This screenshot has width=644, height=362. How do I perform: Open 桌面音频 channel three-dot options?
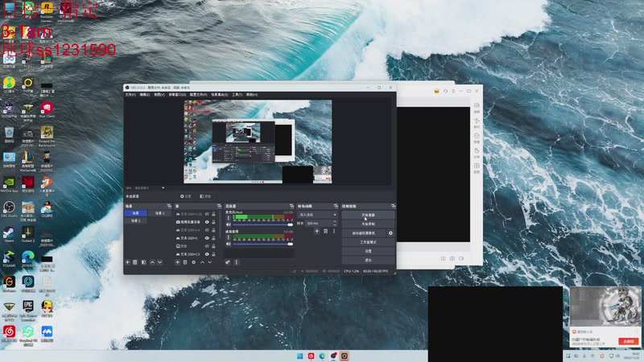pos(229,237)
